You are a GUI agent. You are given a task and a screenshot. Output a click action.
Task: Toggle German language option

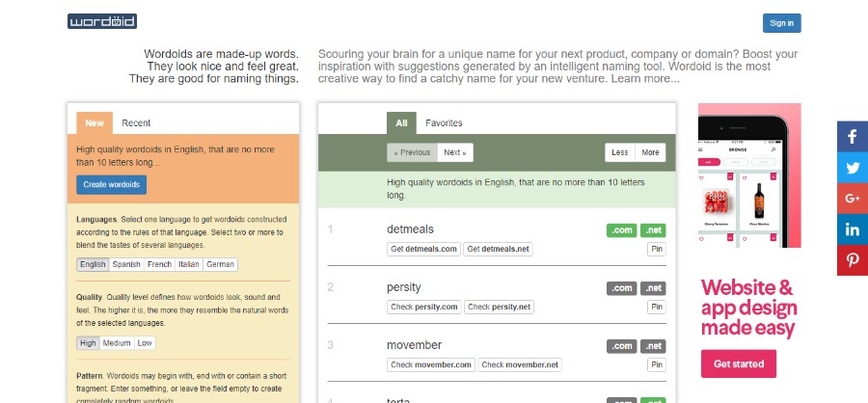(220, 264)
